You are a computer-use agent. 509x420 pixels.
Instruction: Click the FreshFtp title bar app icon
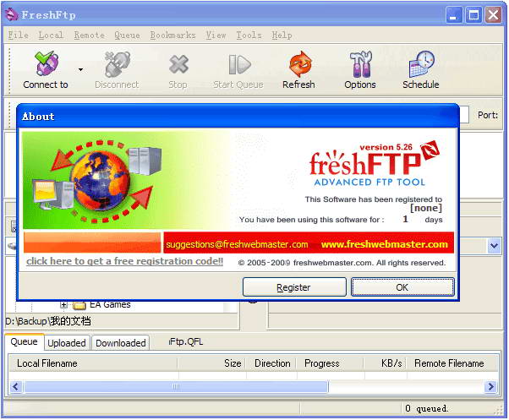coord(12,14)
